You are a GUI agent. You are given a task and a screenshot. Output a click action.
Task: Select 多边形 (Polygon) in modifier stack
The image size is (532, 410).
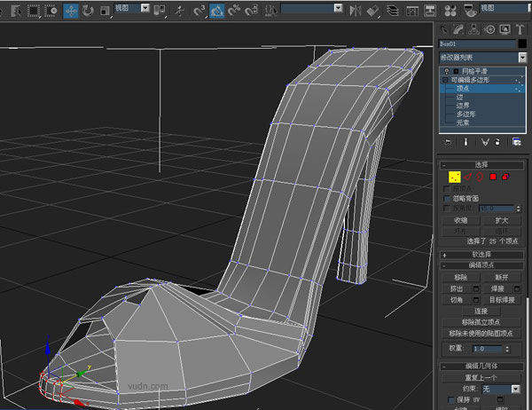(x=466, y=114)
